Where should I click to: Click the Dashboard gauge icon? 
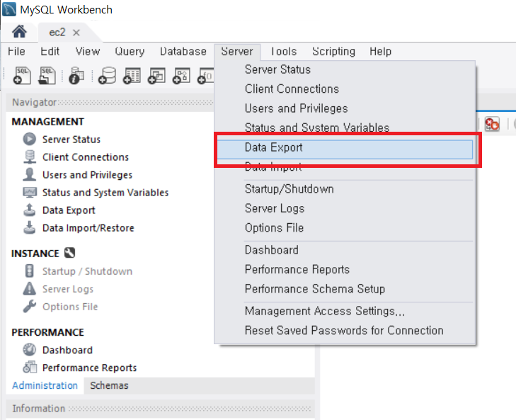[x=29, y=349]
